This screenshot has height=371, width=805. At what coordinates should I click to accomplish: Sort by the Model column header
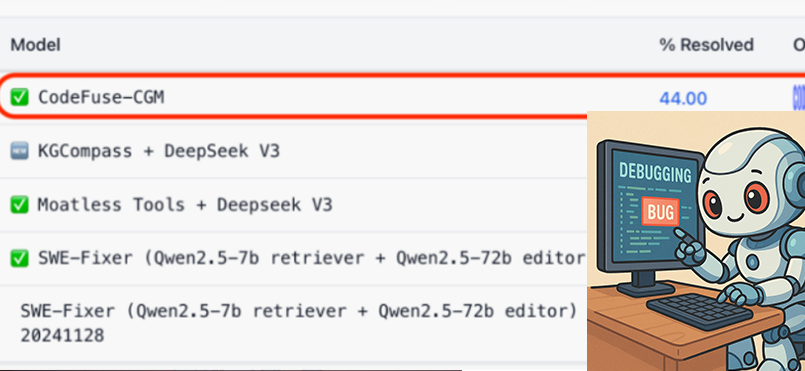click(x=35, y=45)
